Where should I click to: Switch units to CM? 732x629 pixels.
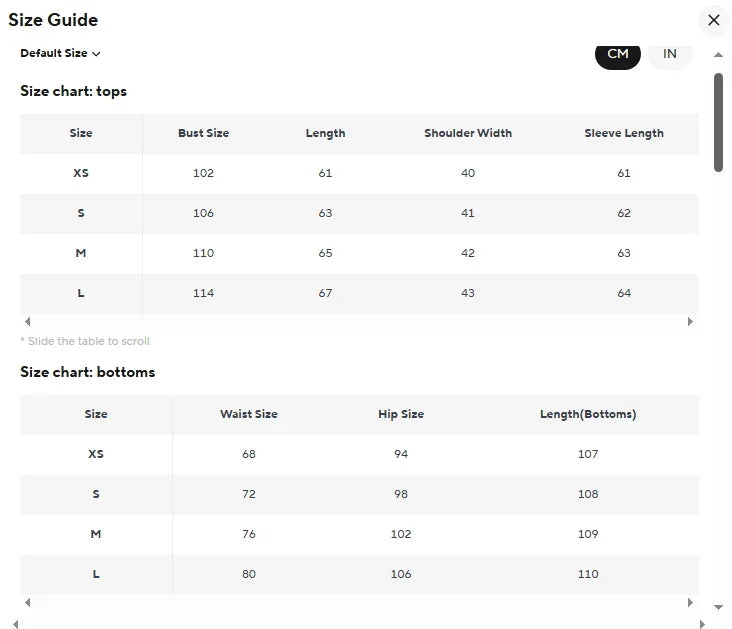pos(618,54)
